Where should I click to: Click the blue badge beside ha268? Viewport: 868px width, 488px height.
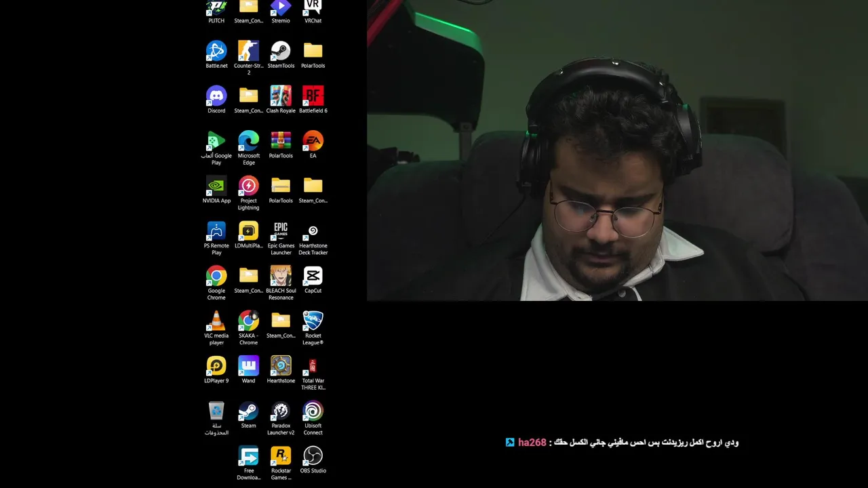[510, 443]
